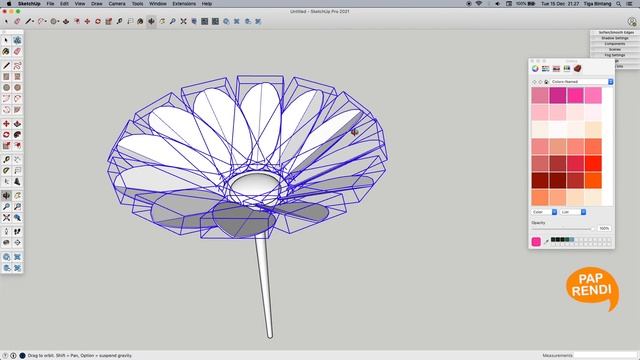This screenshot has width=640, height=360.
Task: Select the Walk tool in left toolbar
Action: coord(17,232)
